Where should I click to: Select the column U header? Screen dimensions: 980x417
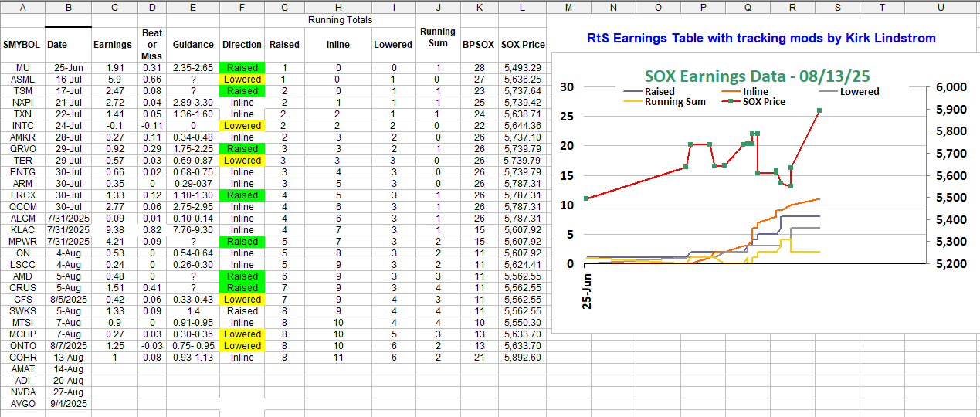click(x=940, y=7)
